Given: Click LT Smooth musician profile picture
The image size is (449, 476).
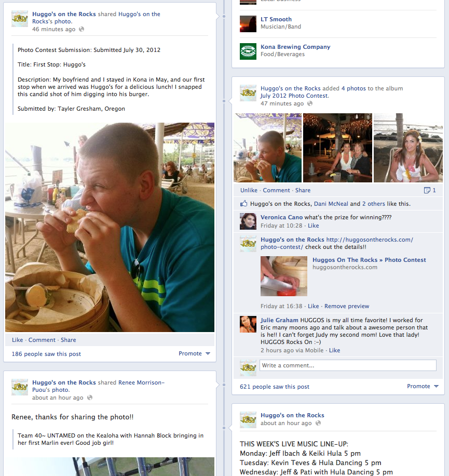Looking at the screenshot, I should click(248, 24).
